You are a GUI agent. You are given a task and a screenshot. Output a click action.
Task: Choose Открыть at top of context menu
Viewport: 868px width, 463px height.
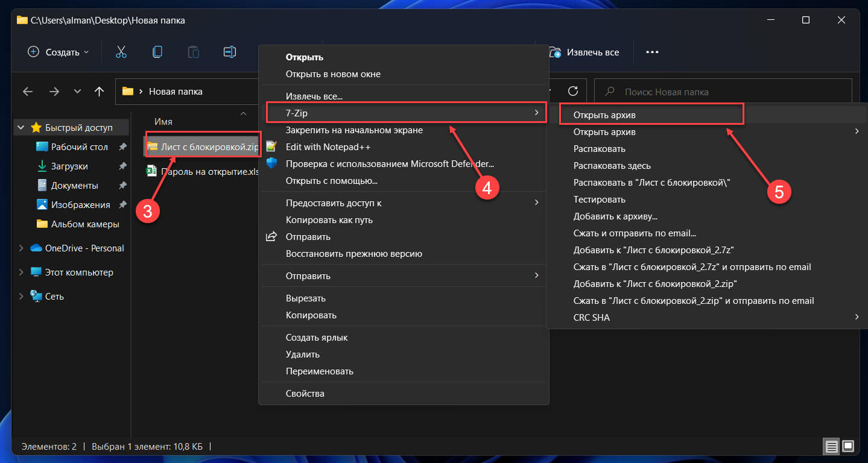404,57
